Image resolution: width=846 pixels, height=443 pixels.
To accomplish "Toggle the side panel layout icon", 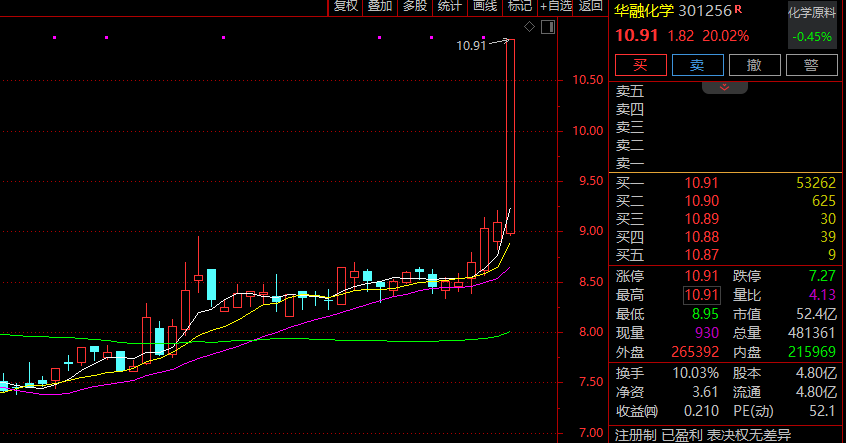I will coord(546,26).
